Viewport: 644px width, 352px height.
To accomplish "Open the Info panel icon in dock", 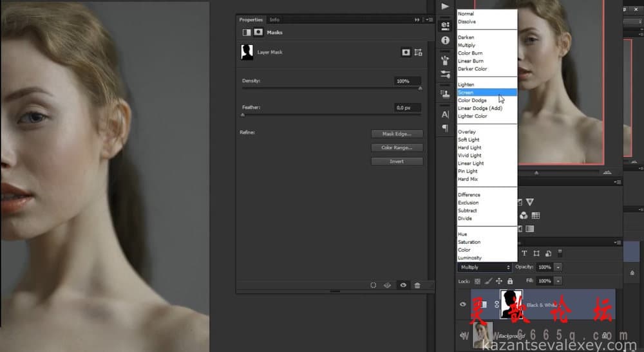I will point(445,40).
